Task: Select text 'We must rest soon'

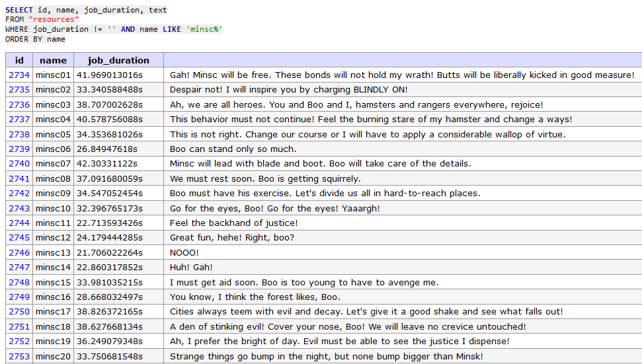Action: tap(210, 179)
